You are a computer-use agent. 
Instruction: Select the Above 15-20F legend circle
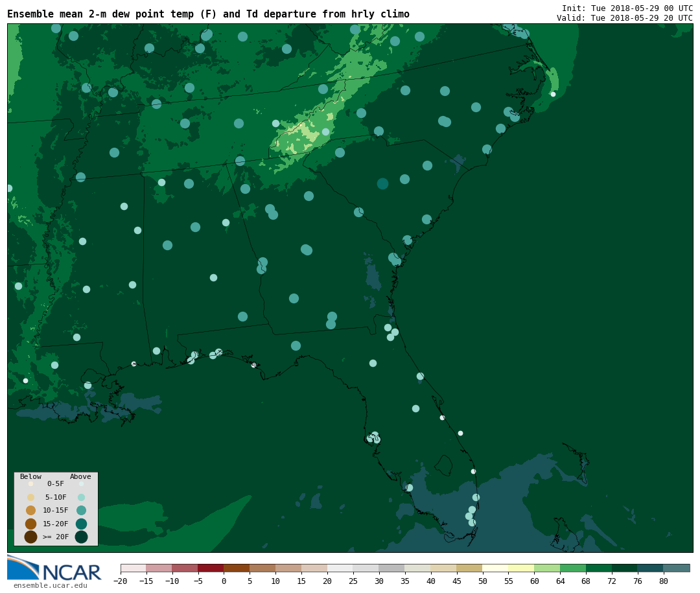coord(81,524)
